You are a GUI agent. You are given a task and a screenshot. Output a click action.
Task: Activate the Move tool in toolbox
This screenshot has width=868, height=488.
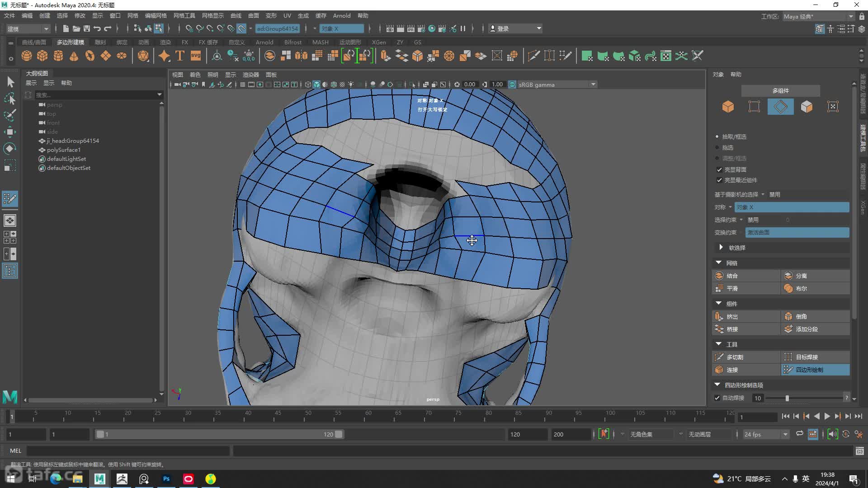[10, 132]
